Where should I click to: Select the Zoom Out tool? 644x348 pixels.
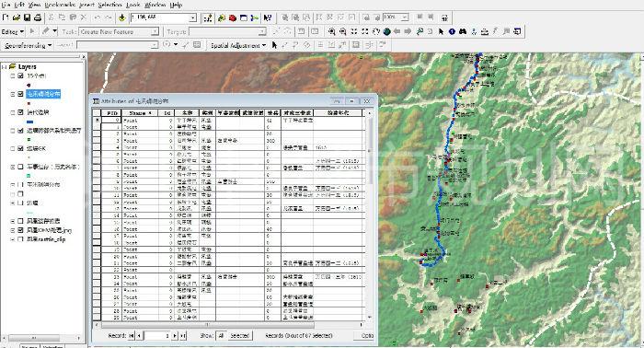click(x=342, y=31)
